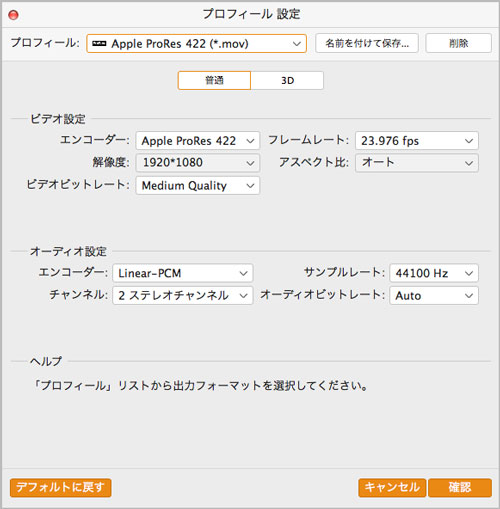Image resolution: width=500 pixels, height=509 pixels.
Task: Click the オーディオビットレート: label
Action: (323, 295)
